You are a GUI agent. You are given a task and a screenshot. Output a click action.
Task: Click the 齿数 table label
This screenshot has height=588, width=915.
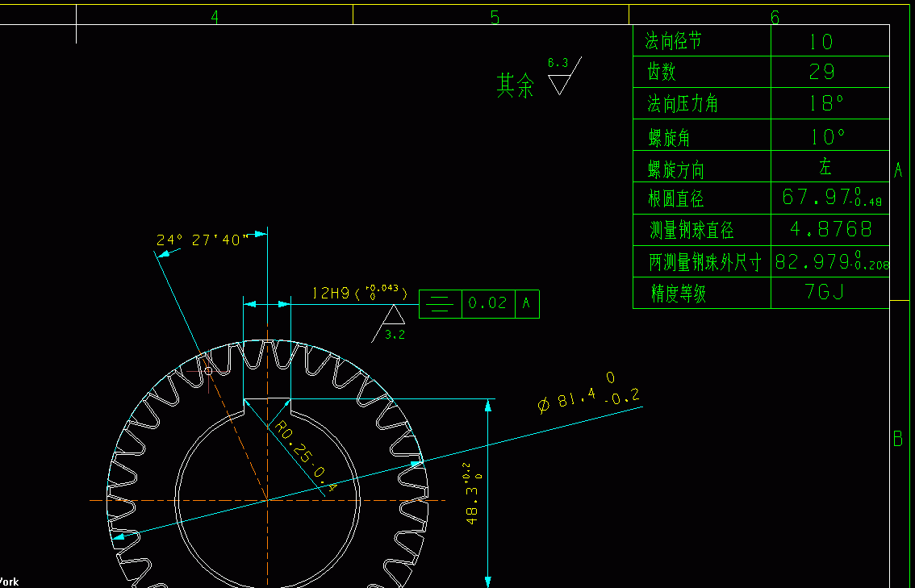[662, 73]
